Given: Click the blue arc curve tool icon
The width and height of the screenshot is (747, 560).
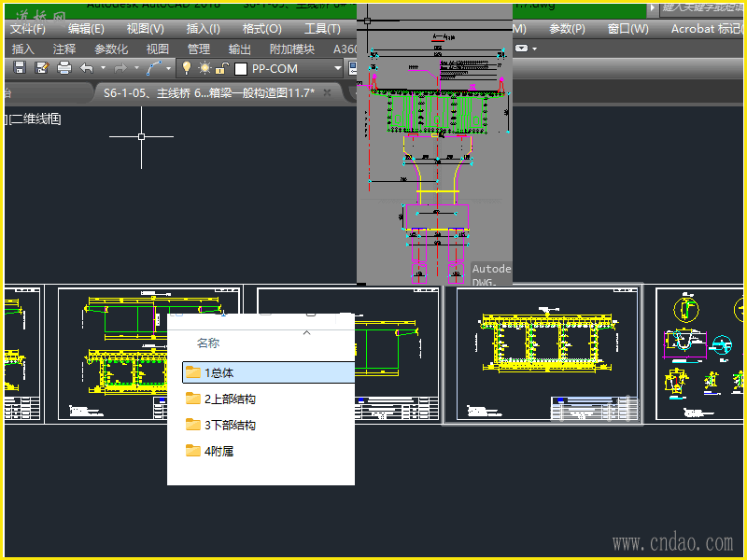Looking at the screenshot, I should coord(153,68).
